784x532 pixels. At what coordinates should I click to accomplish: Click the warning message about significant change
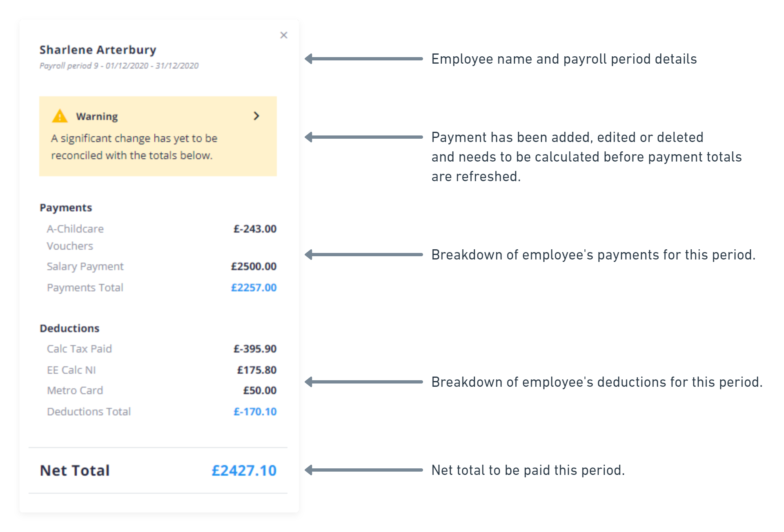134,147
